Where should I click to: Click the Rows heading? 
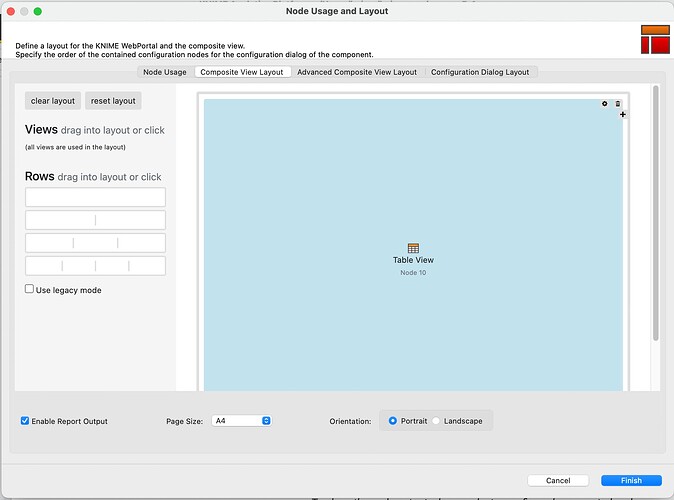coord(40,176)
